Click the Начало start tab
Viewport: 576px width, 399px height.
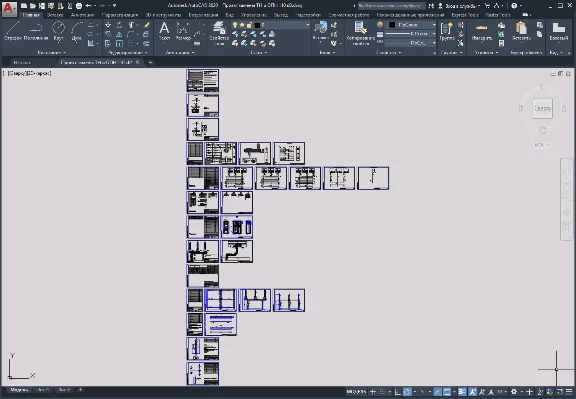pos(22,62)
